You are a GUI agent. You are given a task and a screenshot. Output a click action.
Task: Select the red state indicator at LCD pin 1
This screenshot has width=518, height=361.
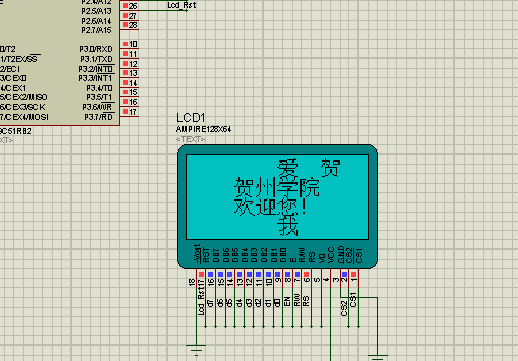click(x=354, y=274)
